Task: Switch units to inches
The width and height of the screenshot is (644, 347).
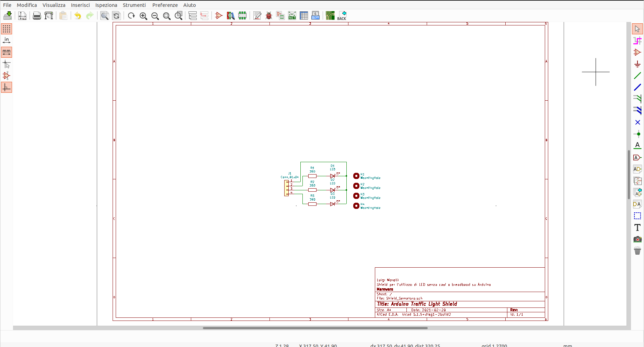Action: [7, 41]
